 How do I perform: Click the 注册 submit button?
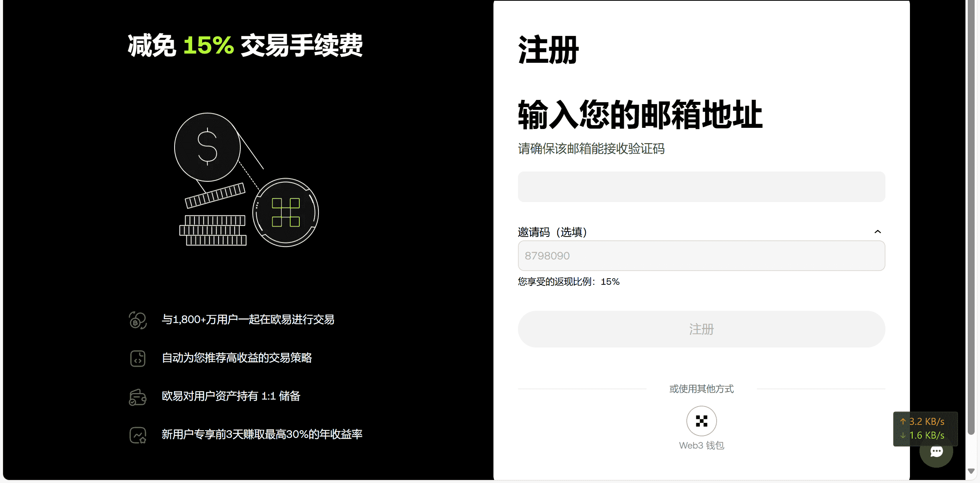[x=701, y=329]
